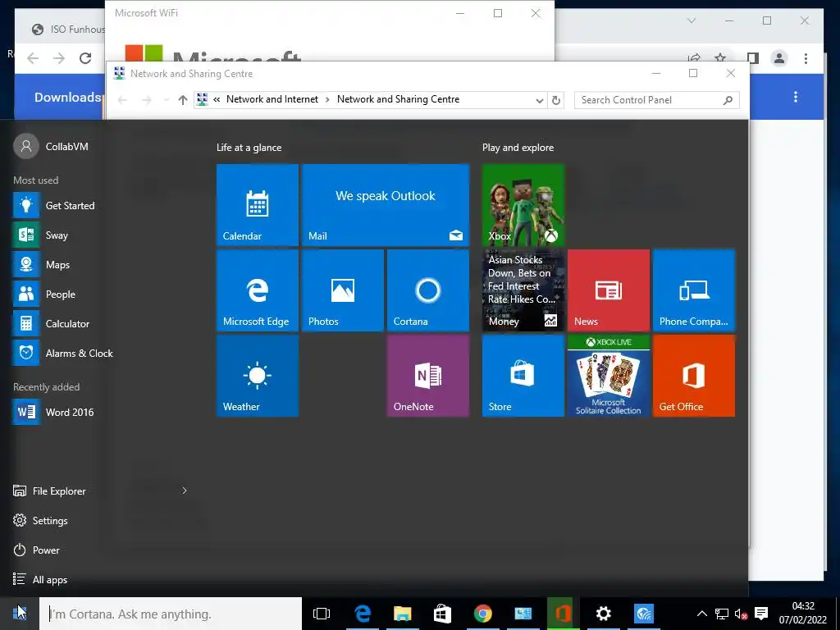
Task: Open Microsoft WiFi taskbar icon
Action: [x=643, y=614]
